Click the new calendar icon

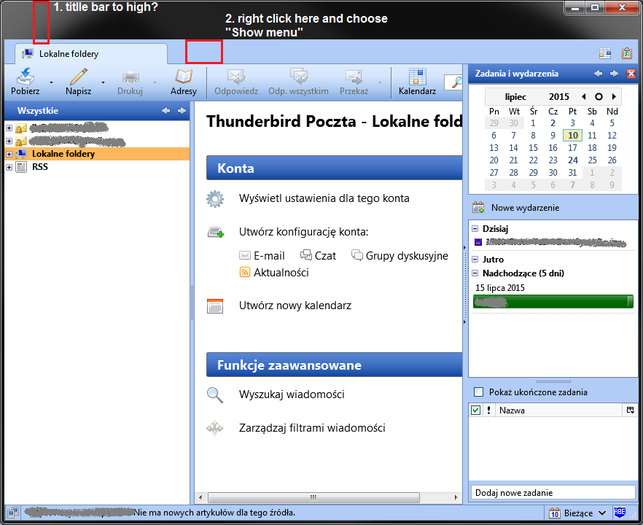[x=215, y=306]
